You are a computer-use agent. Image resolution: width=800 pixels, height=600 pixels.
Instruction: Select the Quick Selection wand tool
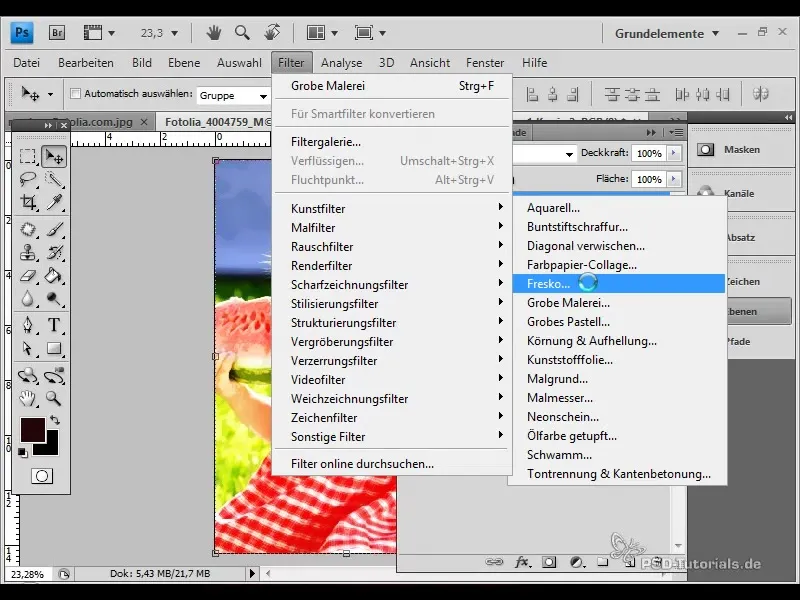[54, 179]
